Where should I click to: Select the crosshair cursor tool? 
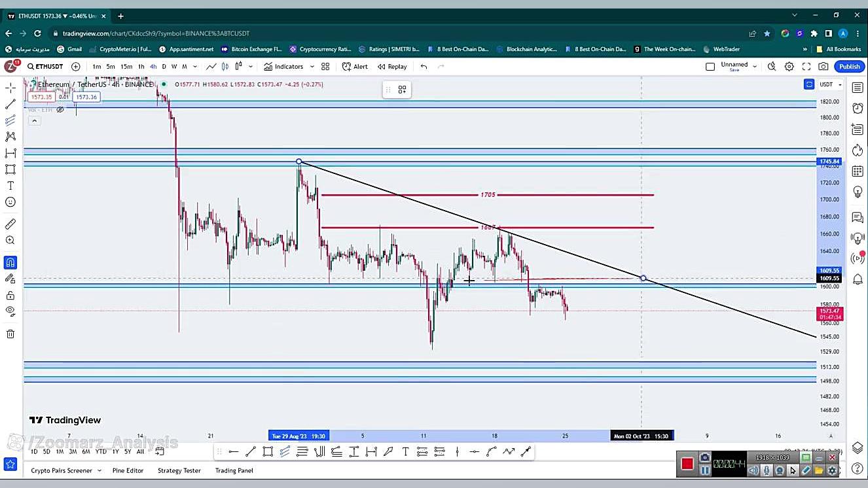click(10, 88)
